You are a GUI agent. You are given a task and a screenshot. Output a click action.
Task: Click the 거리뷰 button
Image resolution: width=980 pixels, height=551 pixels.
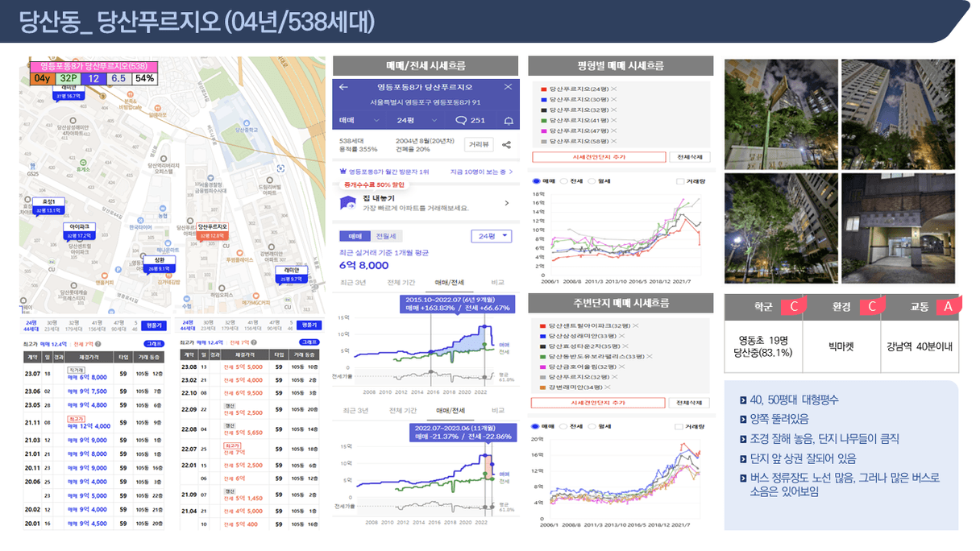480,145
